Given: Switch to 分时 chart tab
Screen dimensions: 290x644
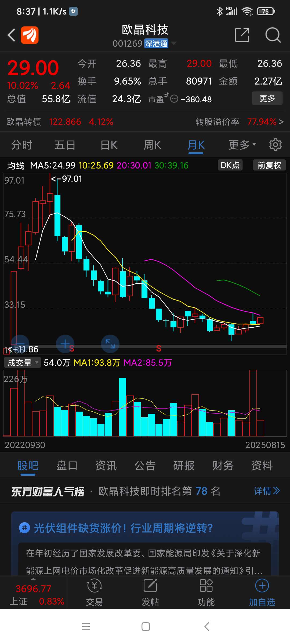Looking at the screenshot, I should tap(22, 145).
